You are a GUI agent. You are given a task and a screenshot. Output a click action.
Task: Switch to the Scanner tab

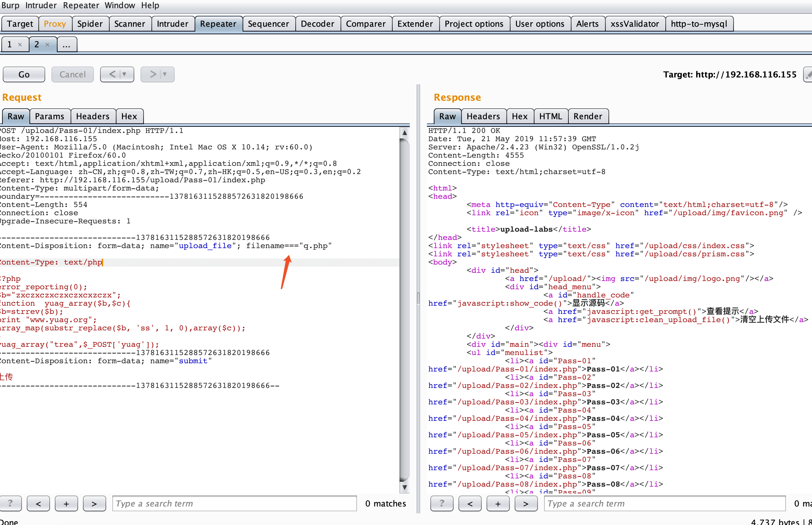click(130, 24)
